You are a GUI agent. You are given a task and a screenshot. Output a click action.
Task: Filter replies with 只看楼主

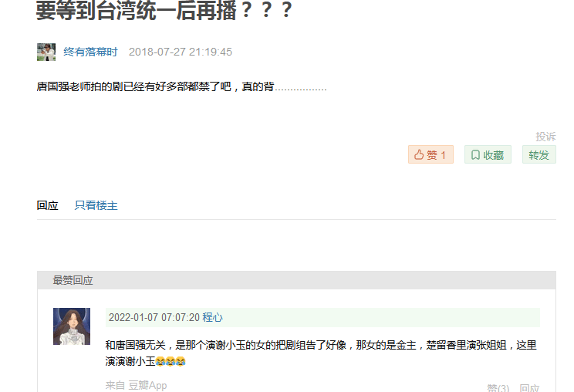tap(96, 205)
